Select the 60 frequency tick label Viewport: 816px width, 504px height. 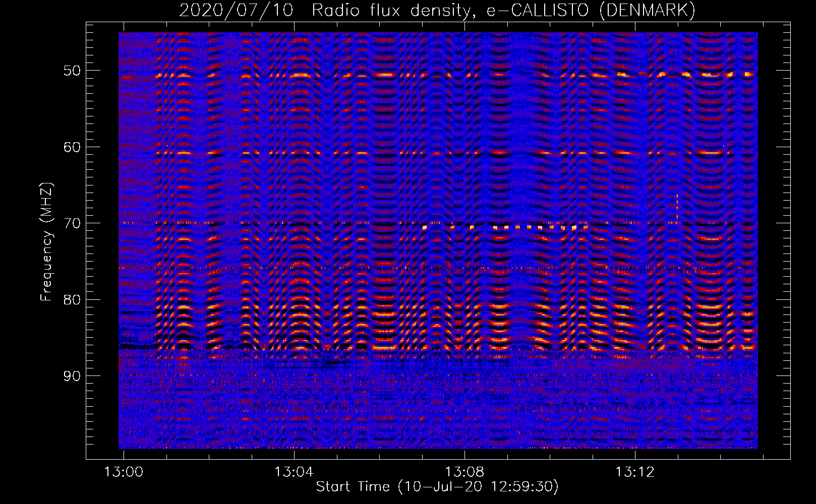tap(72, 147)
